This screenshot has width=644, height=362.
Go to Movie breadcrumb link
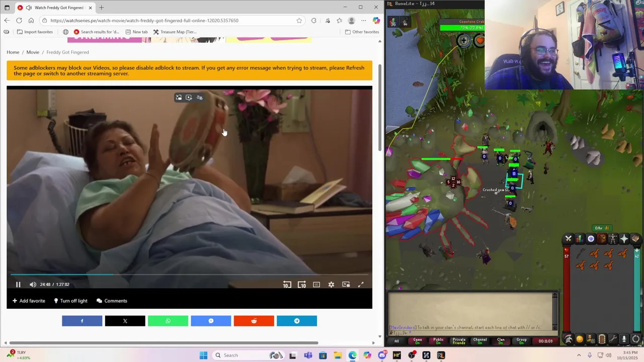pos(33,52)
